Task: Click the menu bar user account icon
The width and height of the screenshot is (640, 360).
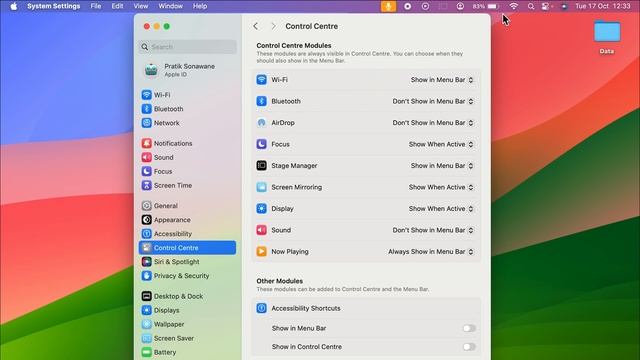Action: click(x=460, y=6)
